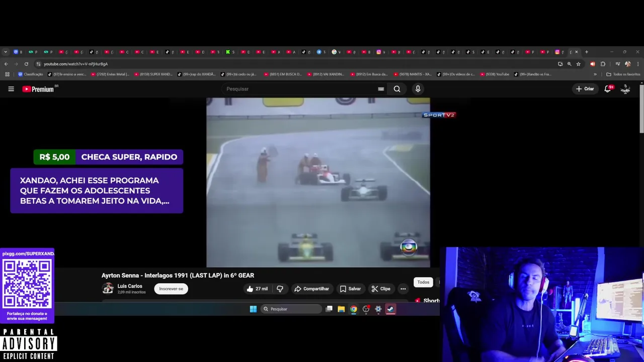Click the YouTube search magnifier button
This screenshot has height=362, width=644.
tap(397, 89)
